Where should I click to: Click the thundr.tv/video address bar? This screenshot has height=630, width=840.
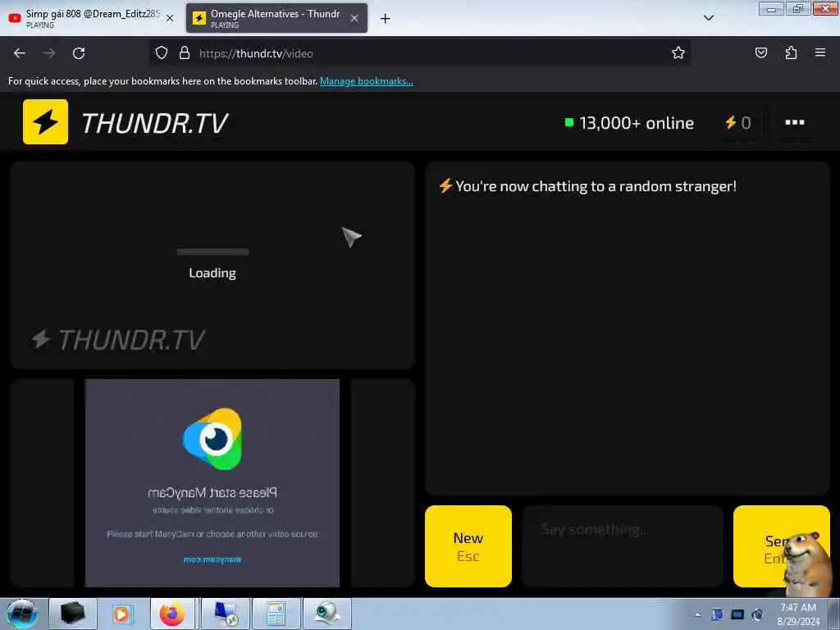coord(419,53)
